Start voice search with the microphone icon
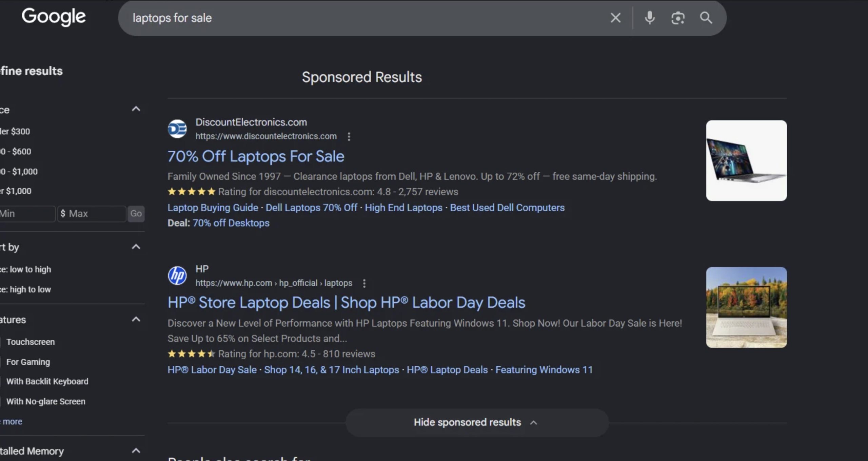Screen dimensions: 868x461 (x=650, y=18)
